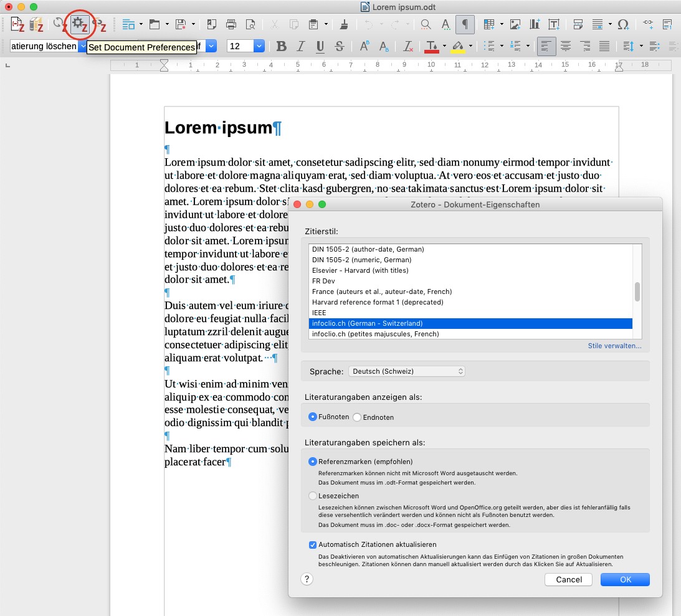The image size is (681, 616).
Task: Click Zotero Unlink Citations icon
Action: tap(100, 24)
